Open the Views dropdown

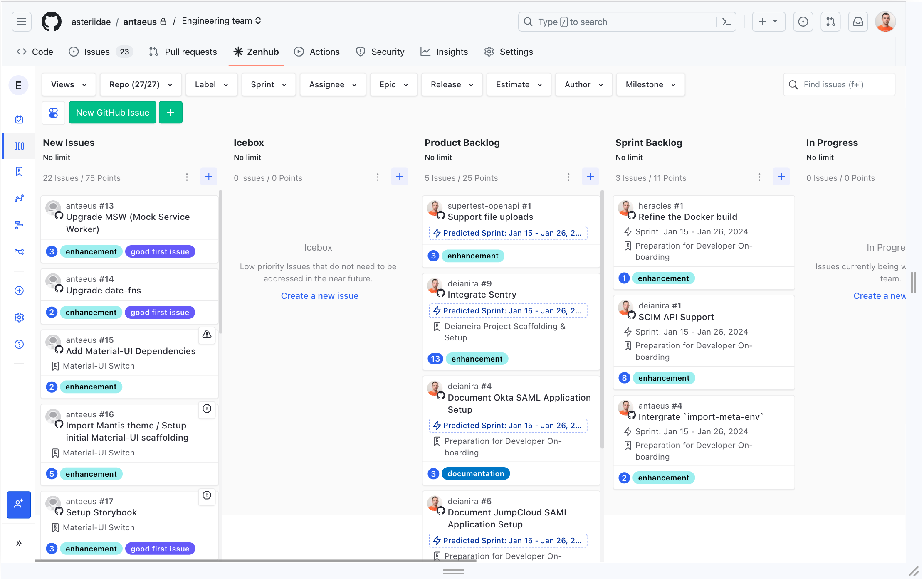pyautogui.click(x=69, y=85)
